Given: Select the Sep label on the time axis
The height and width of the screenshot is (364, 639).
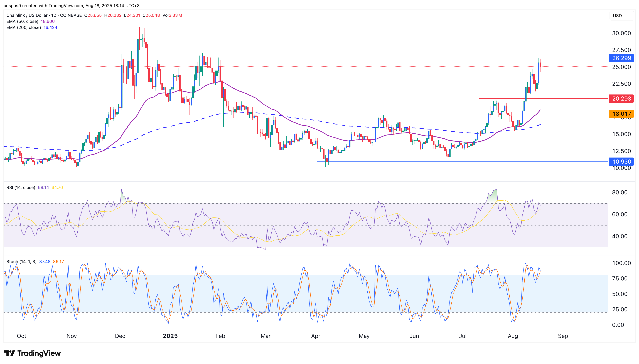Looking at the screenshot, I should 563,336.
